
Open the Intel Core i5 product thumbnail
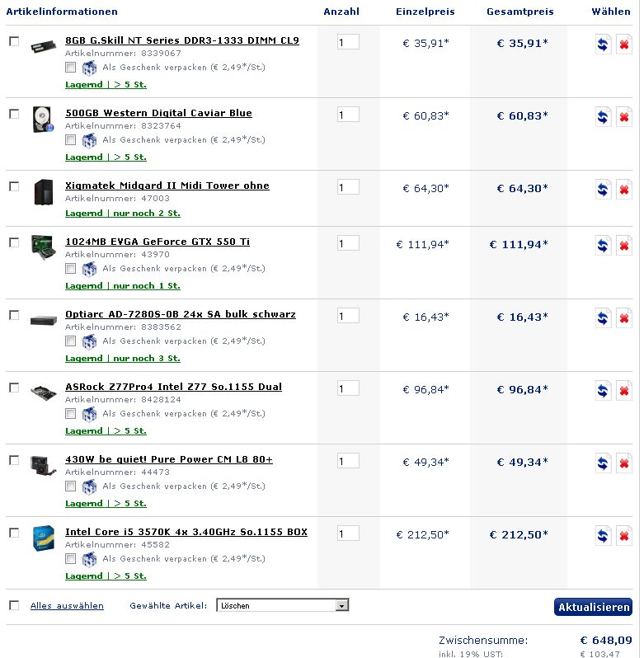44,538
